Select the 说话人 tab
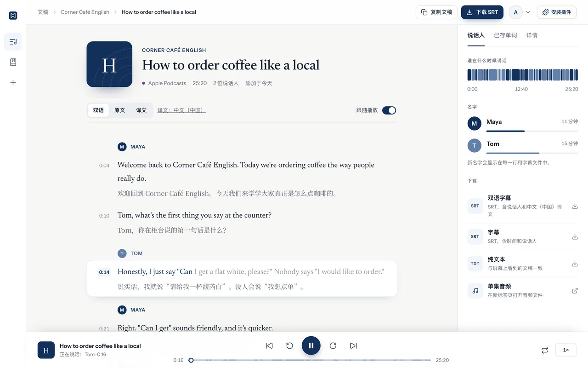Image resolution: width=588 pixels, height=368 pixels. 476,35
